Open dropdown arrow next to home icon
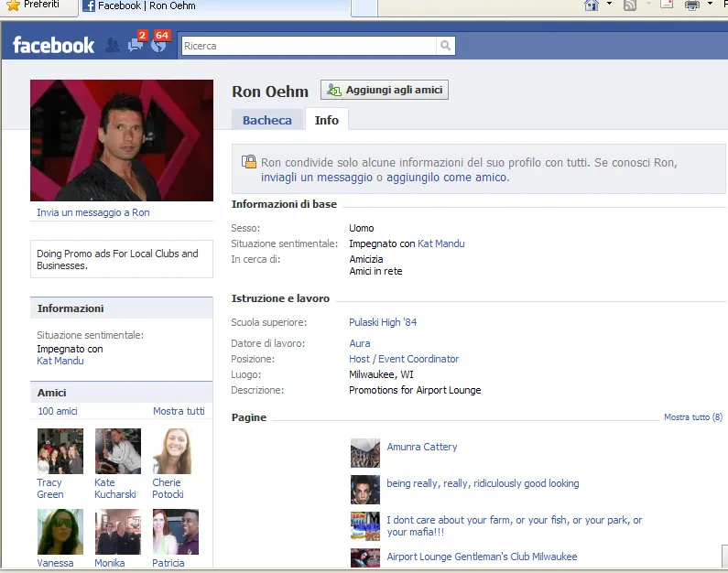This screenshot has width=728, height=573. pos(610,5)
